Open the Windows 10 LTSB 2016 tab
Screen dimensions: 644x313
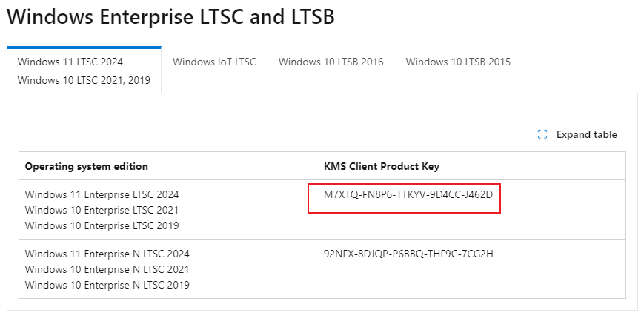click(x=331, y=62)
